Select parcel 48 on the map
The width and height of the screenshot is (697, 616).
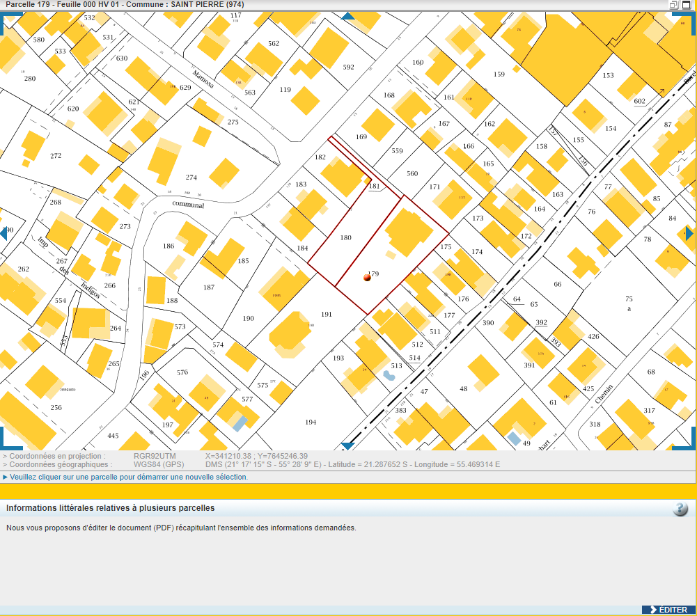click(463, 389)
